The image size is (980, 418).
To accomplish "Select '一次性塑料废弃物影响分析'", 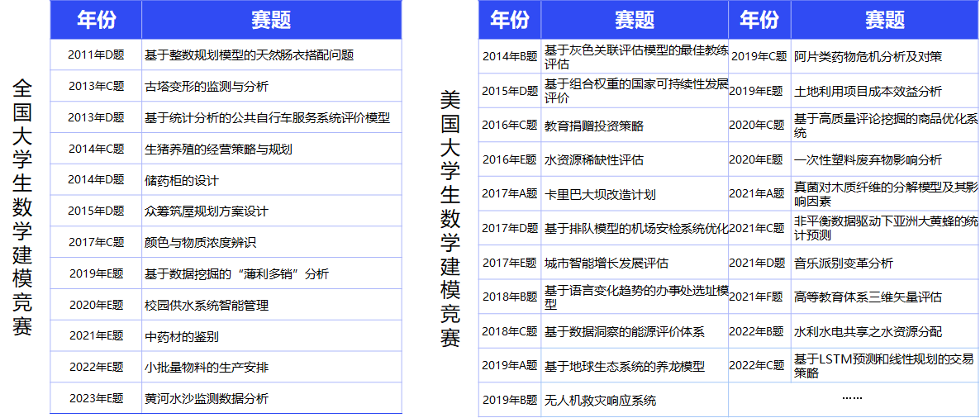I will (x=868, y=160).
